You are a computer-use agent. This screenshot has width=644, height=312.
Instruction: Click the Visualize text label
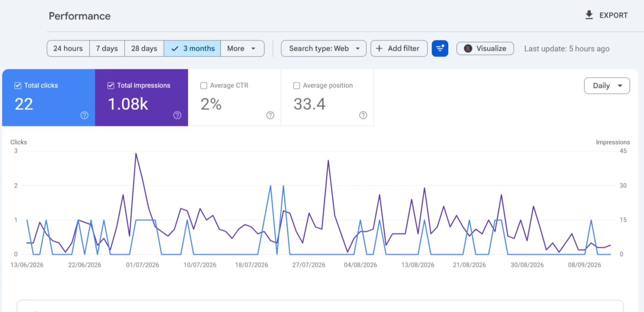[x=491, y=48]
